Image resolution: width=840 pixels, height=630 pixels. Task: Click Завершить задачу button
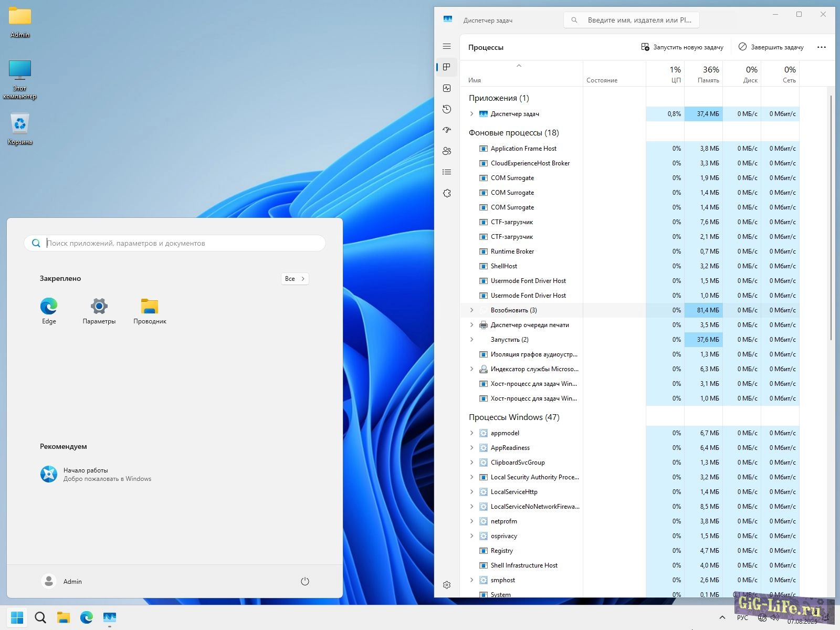[771, 47]
